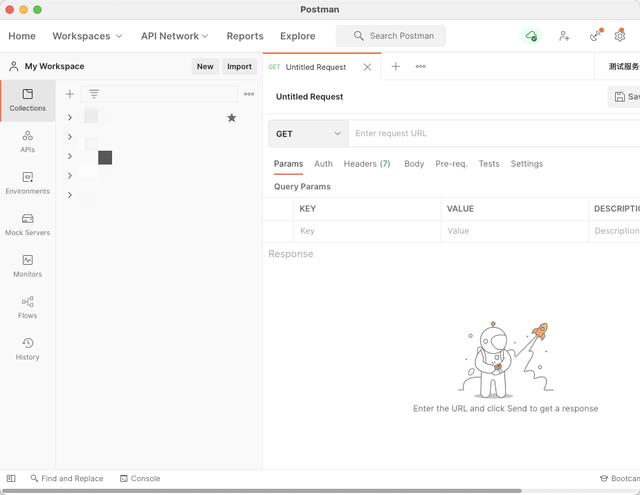Click the settings gear icon
This screenshot has width=640, height=495.
[620, 36]
